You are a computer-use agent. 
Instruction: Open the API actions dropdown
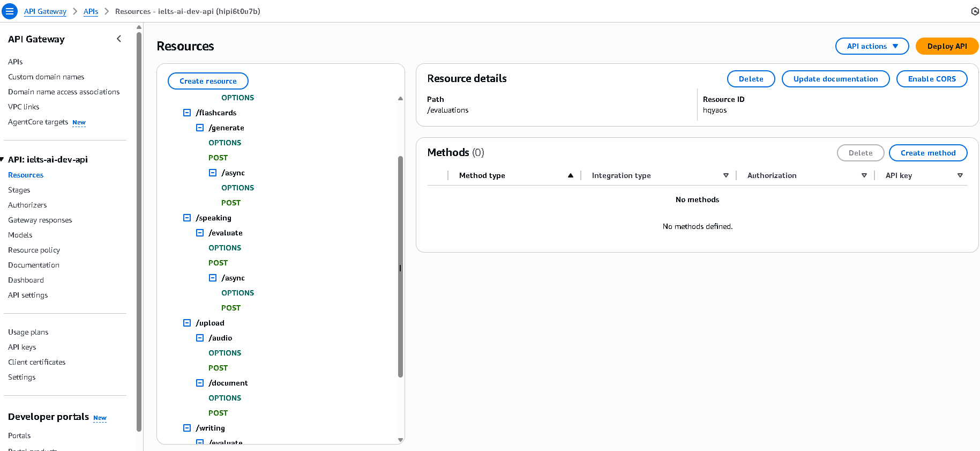coord(872,46)
